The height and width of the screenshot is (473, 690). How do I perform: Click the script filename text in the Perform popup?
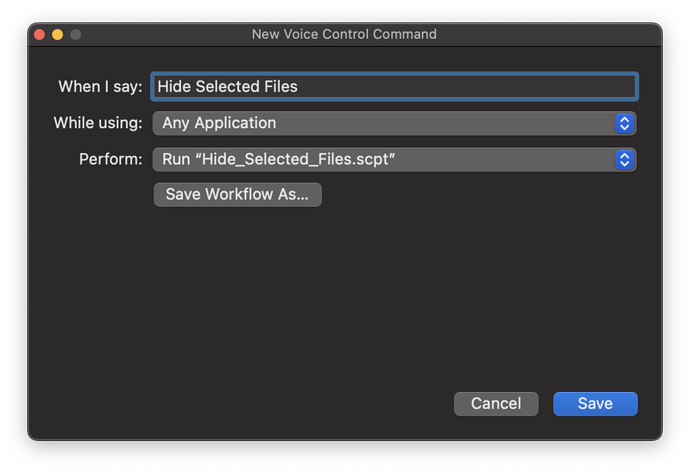(298, 159)
